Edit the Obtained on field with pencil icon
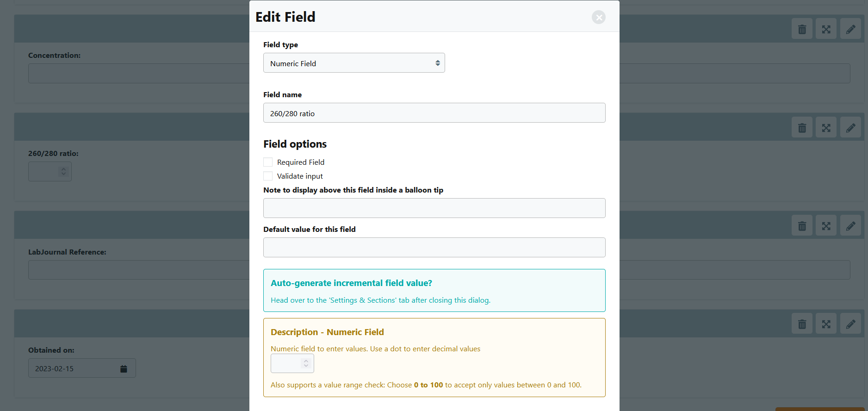The image size is (868, 411). click(850, 324)
